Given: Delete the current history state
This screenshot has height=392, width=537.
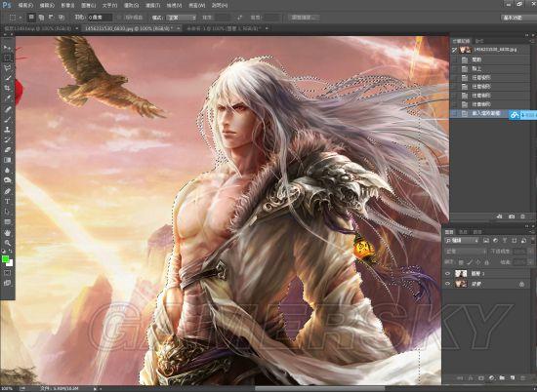Looking at the screenshot, I should click(x=522, y=216).
